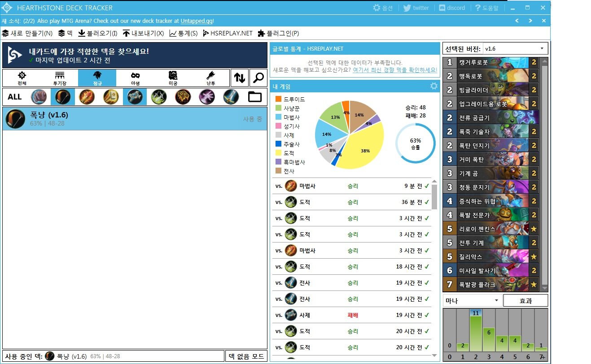This screenshot has height=364, width=591.
Task: Switch to the 투기장 tab
Action: tap(60, 78)
